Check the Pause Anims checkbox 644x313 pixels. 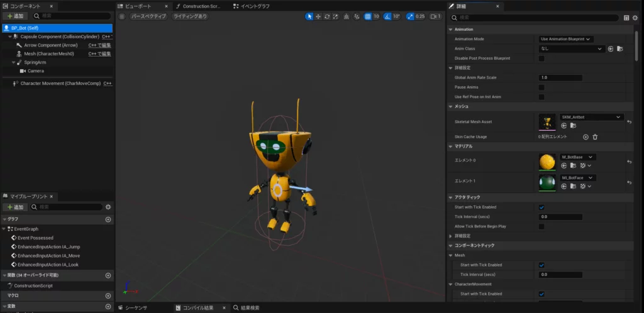[x=541, y=87]
